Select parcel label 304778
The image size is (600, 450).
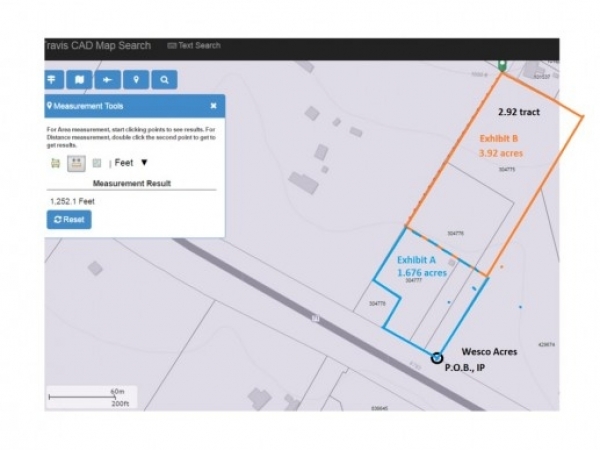377,303
